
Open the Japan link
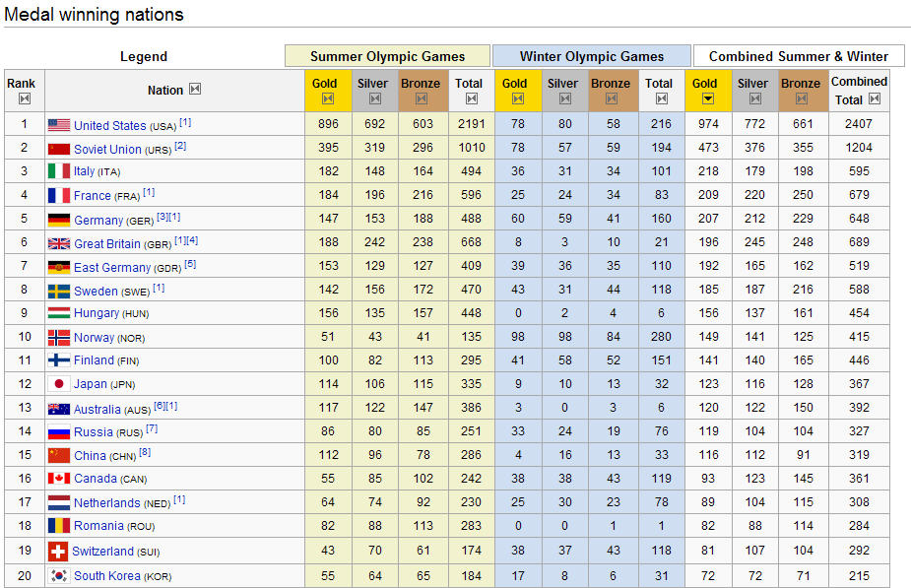point(90,384)
